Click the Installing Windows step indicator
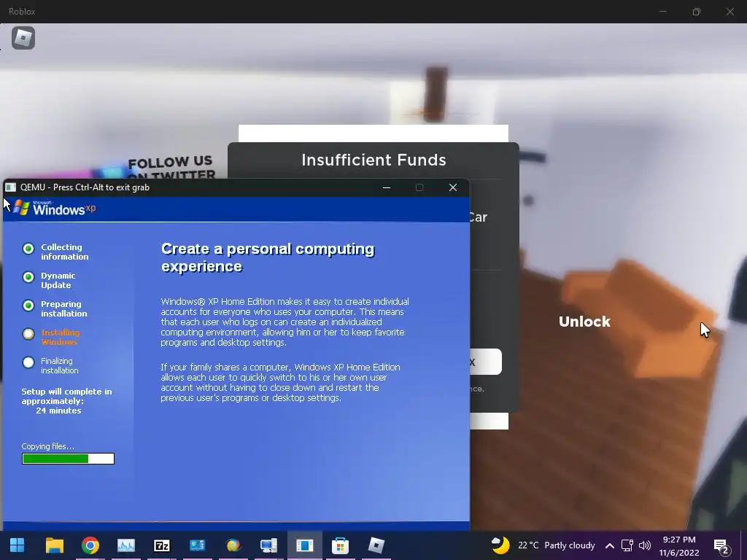747x560 pixels. (x=28, y=334)
